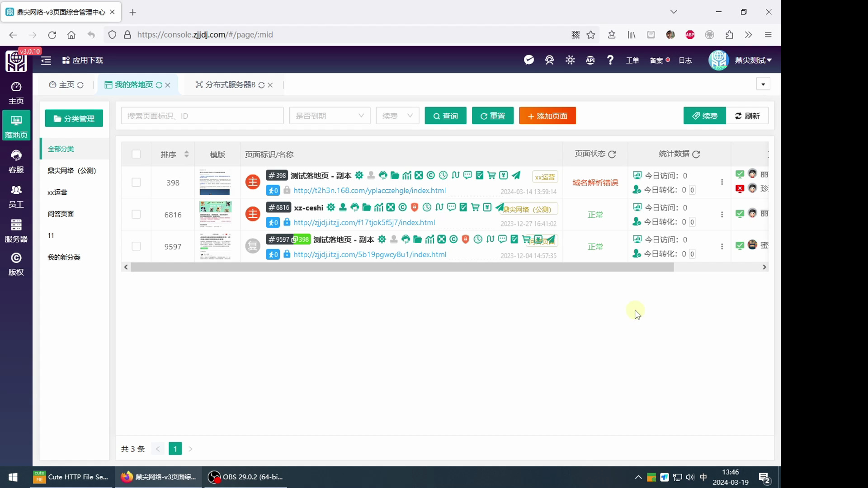Click gear settings icon in row 398
The height and width of the screenshot is (488, 868).
[359, 175]
